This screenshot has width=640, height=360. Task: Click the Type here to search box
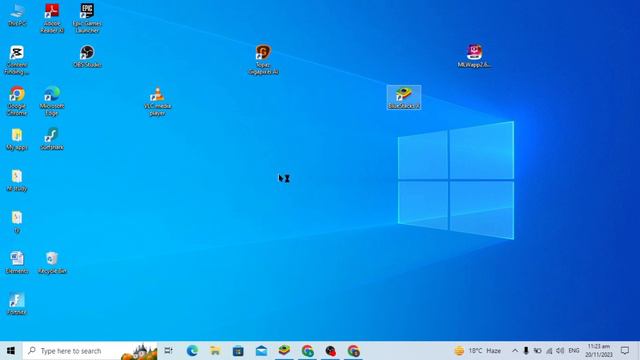click(x=90, y=351)
